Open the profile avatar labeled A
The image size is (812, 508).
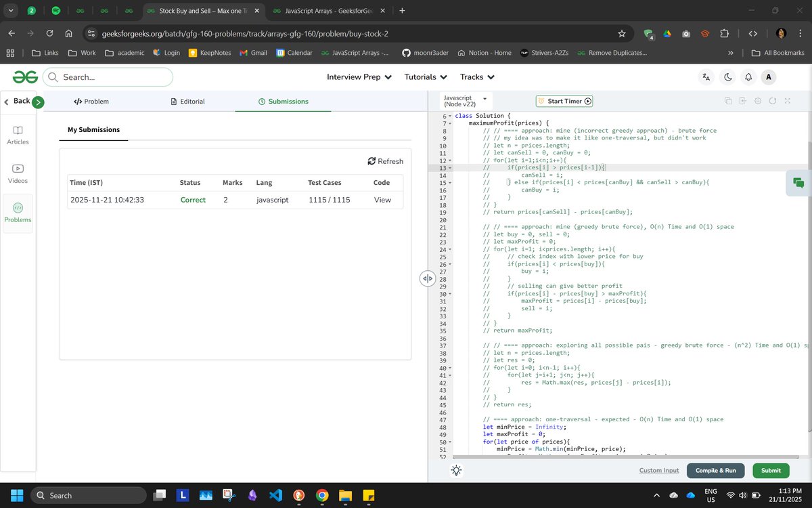(768, 77)
